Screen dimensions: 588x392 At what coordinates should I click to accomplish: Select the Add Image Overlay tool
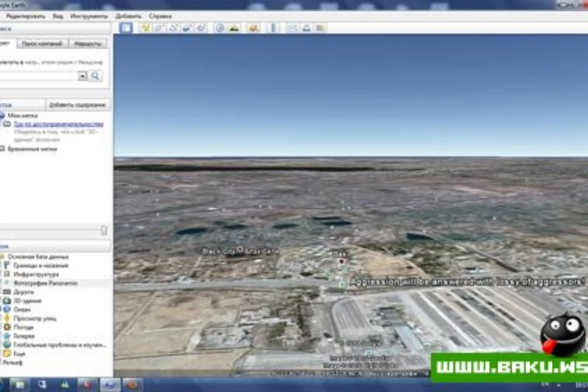187,27
